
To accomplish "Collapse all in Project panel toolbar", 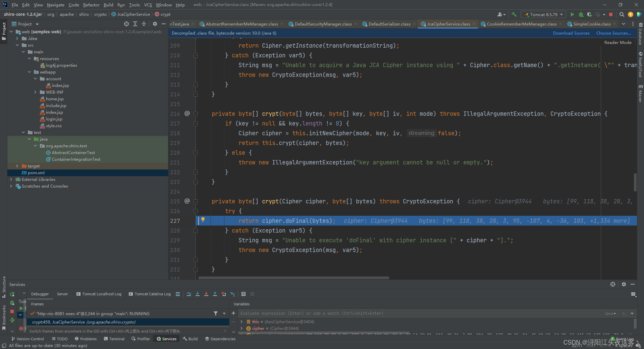I will (x=144, y=24).
